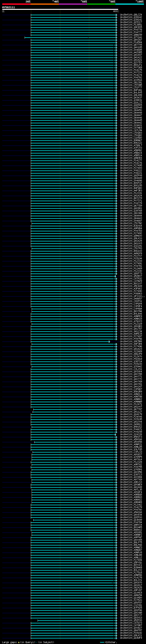Select the UniRef100_P24006 label
The height and width of the screenshot is (644, 146).
coord(131,417)
